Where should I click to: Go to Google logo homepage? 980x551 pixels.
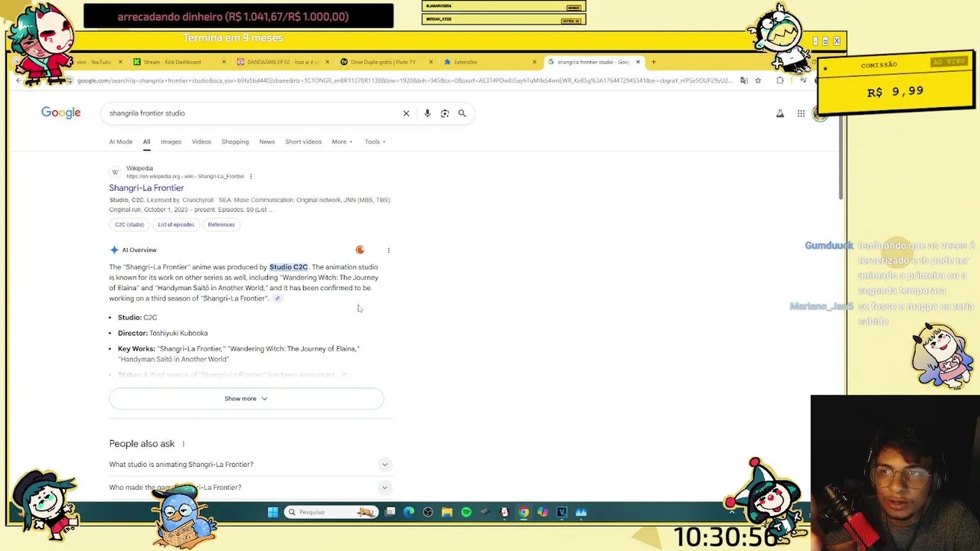tap(61, 113)
